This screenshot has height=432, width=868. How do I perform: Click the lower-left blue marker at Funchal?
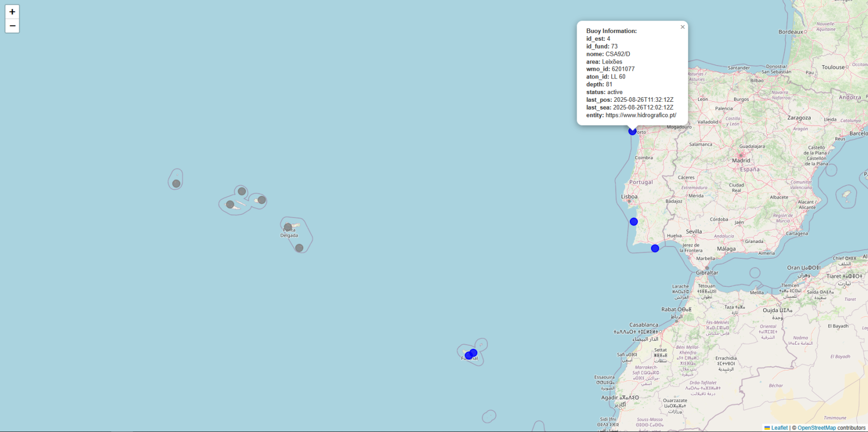[x=468, y=356]
